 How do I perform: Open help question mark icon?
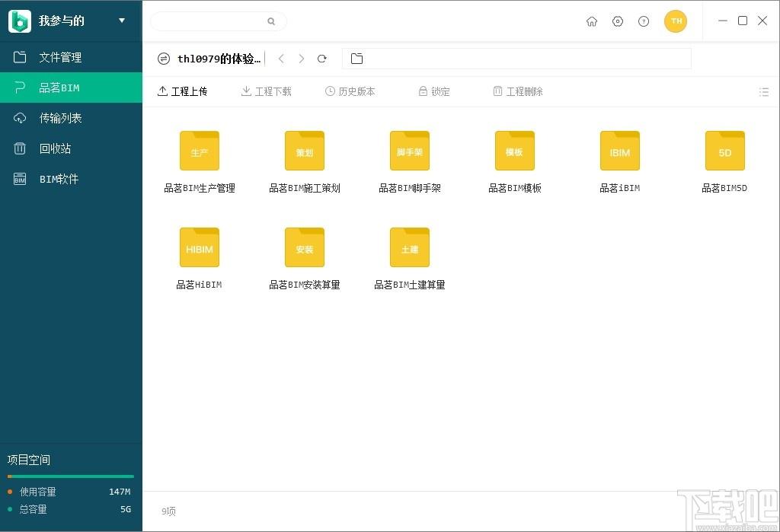pos(644,21)
